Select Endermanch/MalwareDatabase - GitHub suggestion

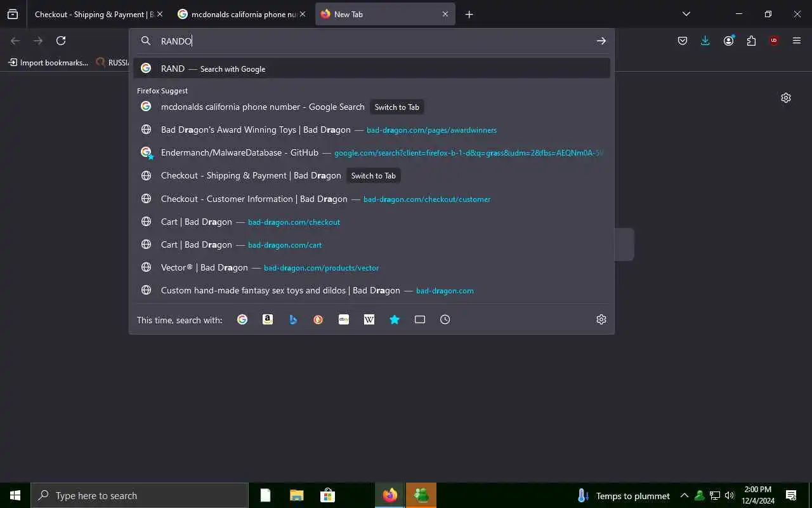[372, 152]
